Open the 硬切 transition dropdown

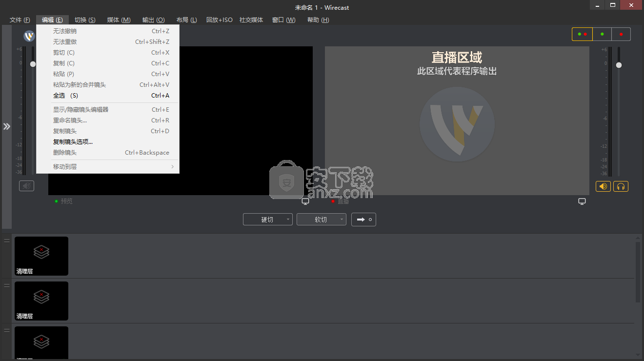tap(268, 220)
